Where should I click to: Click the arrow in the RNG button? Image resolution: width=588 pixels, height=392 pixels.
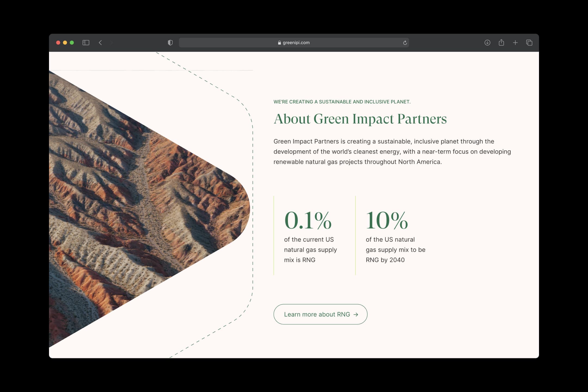pos(356,315)
